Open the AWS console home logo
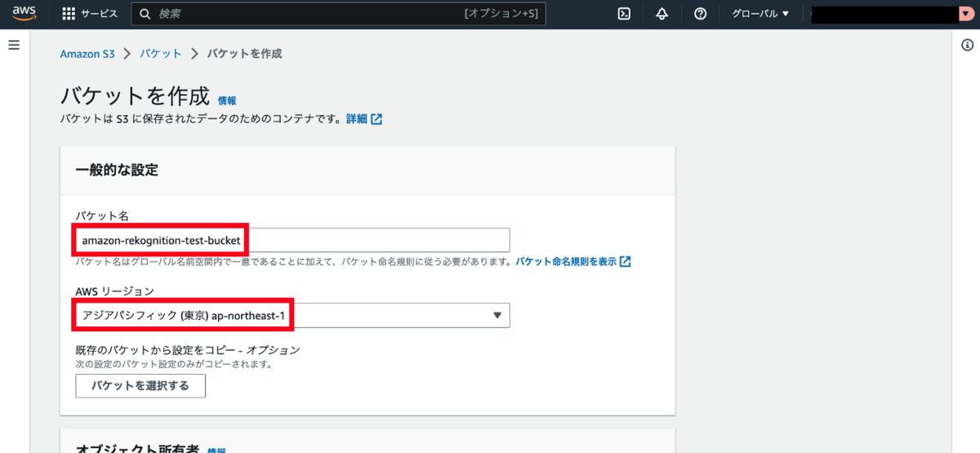 point(24,13)
